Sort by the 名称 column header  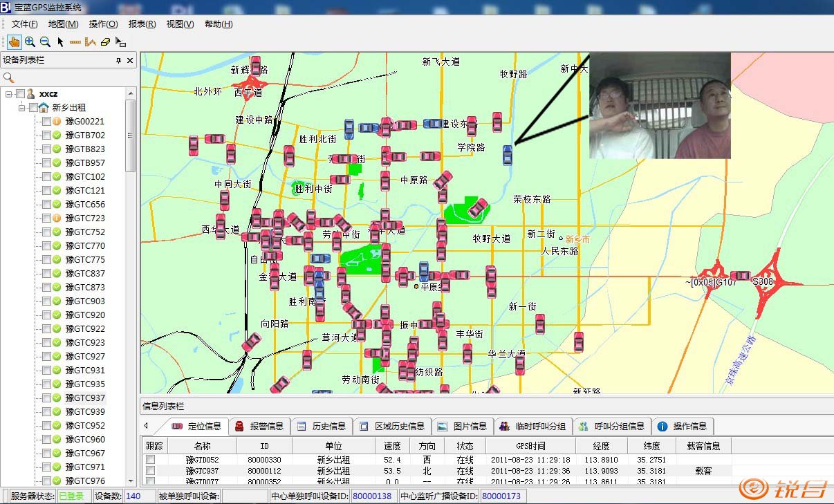[x=202, y=446]
